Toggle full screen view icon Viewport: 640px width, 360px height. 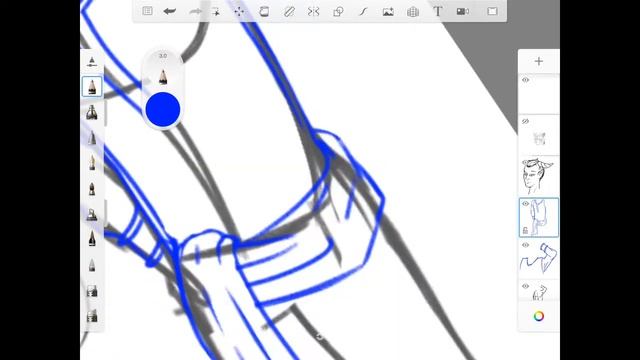pyautogui.click(x=492, y=11)
